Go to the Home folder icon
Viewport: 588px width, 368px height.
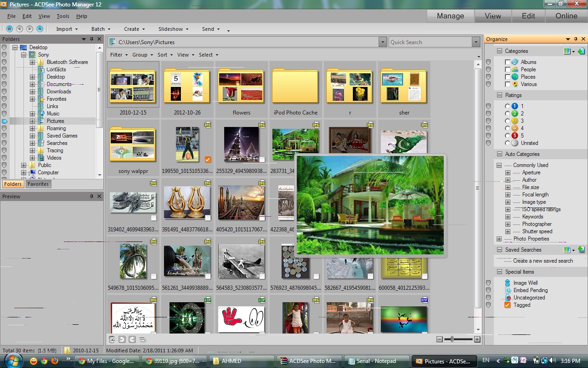click(x=9, y=29)
